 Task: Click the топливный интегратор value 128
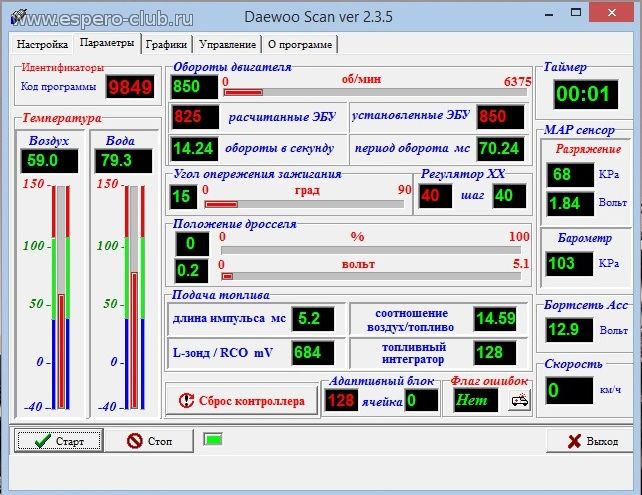tap(495, 353)
